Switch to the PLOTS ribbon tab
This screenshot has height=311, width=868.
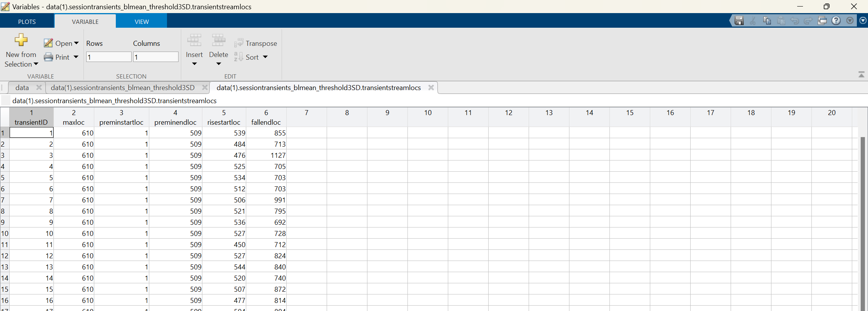pyautogui.click(x=27, y=22)
